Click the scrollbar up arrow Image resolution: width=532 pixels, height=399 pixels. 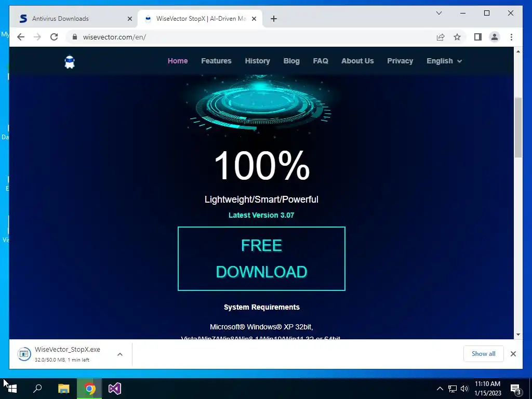click(518, 51)
